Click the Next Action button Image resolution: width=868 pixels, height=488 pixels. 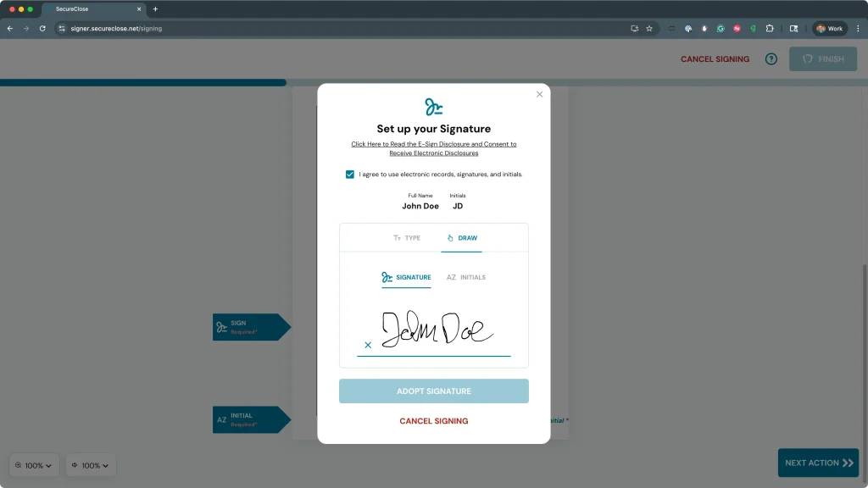[818, 463]
